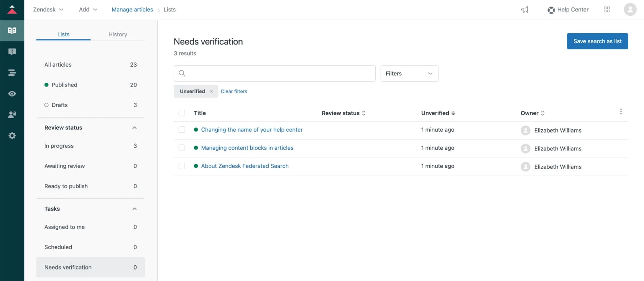Select the Drafts list
This screenshot has height=281, width=644.
90,105
